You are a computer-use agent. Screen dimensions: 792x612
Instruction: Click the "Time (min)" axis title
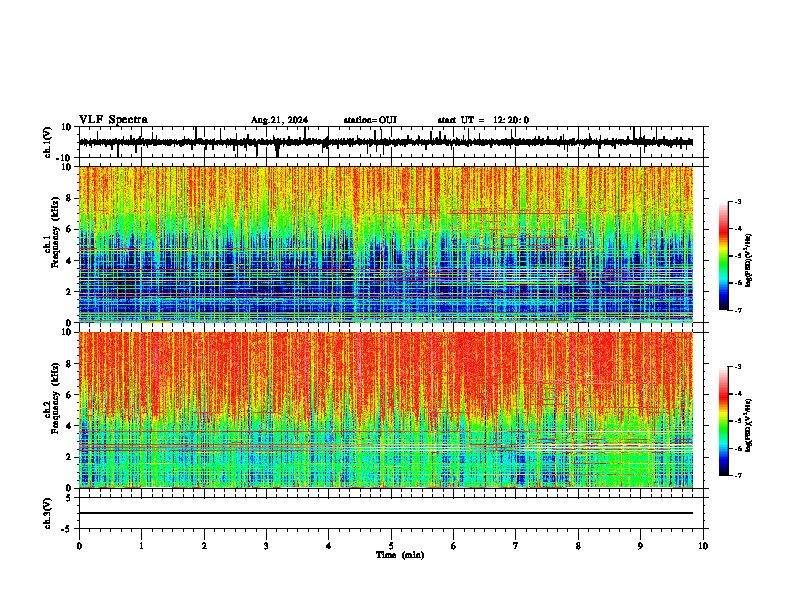(x=400, y=555)
